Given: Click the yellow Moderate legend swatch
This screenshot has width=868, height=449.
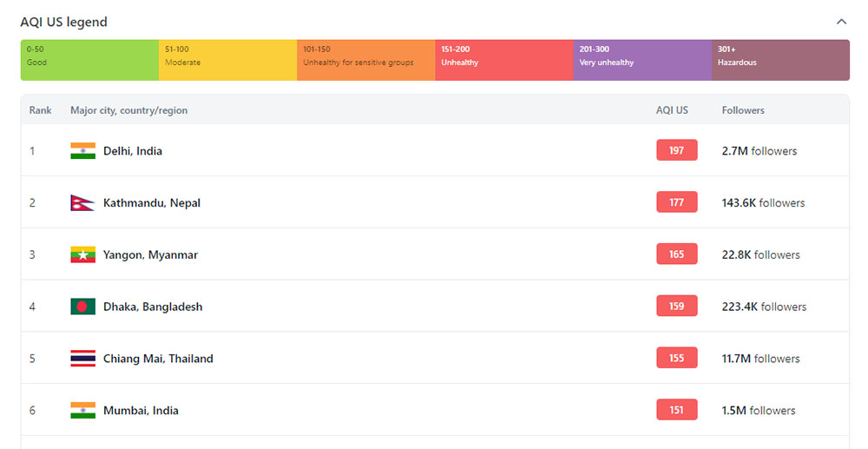Looking at the screenshot, I should coord(227,60).
